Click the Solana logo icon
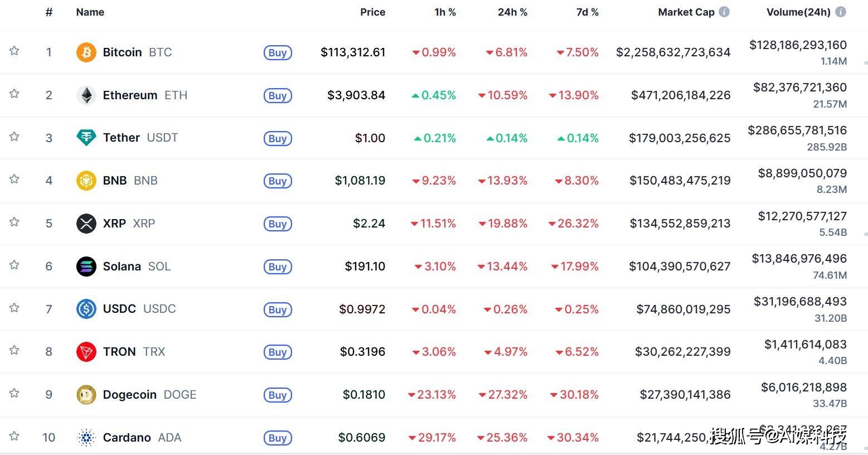 click(x=86, y=267)
